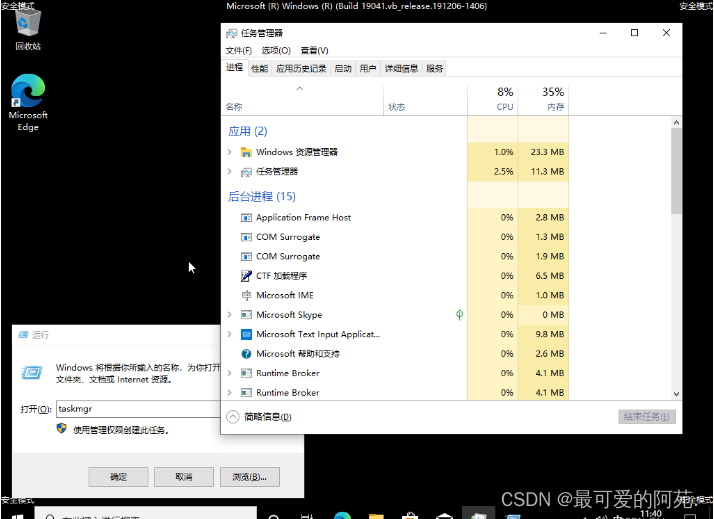Image resolution: width=714 pixels, height=519 pixels.
Task: Click the Microsoft Text Input Application blue icon
Action: tap(246, 335)
